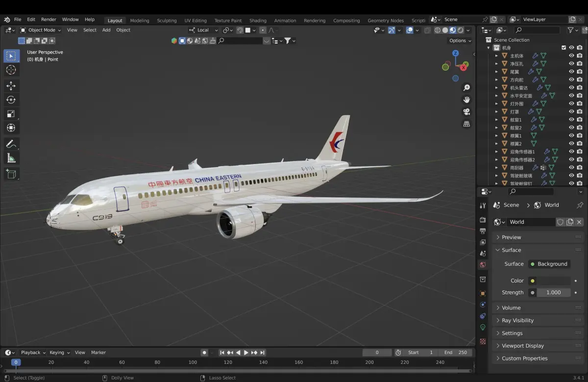The width and height of the screenshot is (588, 382).
Task: Pin the properties editor context
Action: 580,205
